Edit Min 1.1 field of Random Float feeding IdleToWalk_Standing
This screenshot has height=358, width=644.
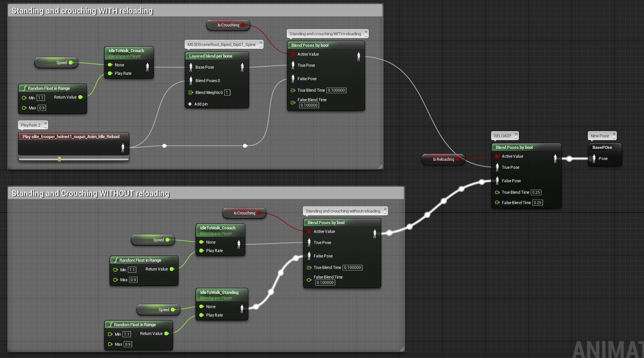pyautogui.click(x=127, y=334)
